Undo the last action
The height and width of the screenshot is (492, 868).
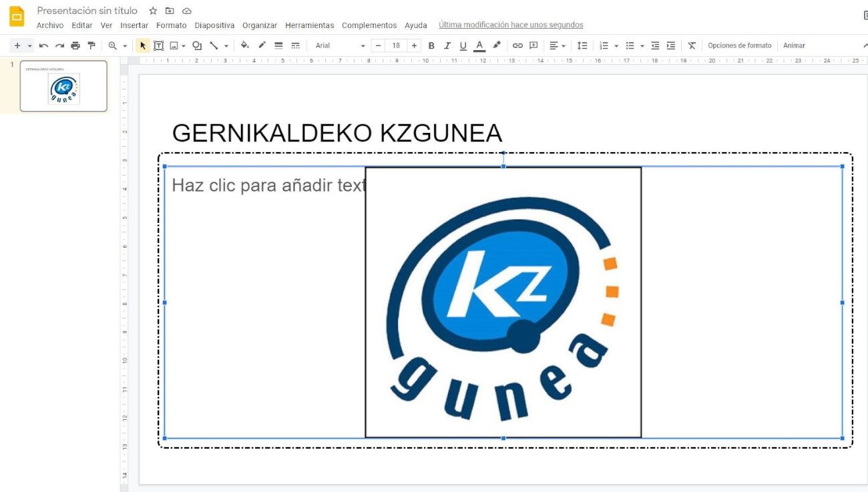click(43, 45)
